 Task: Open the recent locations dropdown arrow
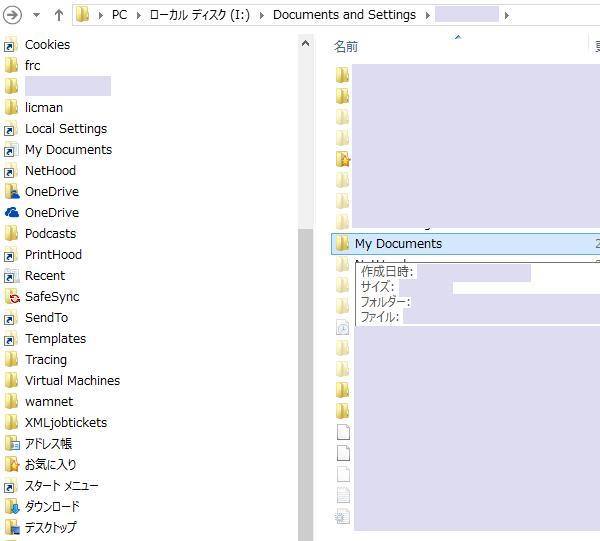click(x=37, y=15)
